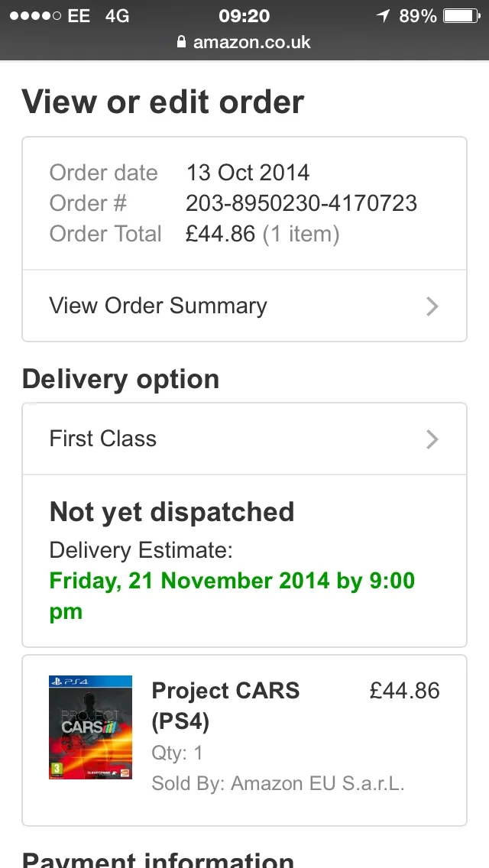The image size is (489, 868).
Task: Tap the amazon.co.uk address bar
Action: click(x=244, y=42)
